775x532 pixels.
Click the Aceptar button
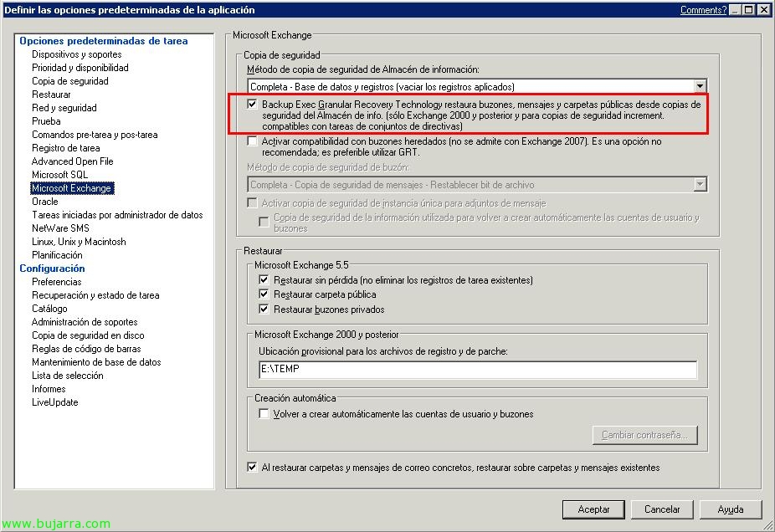(x=593, y=509)
